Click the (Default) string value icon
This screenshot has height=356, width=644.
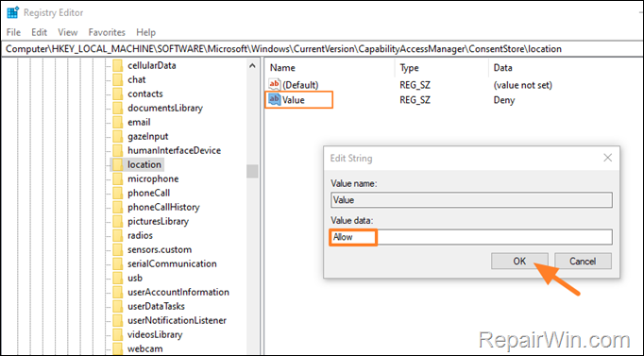[275, 85]
